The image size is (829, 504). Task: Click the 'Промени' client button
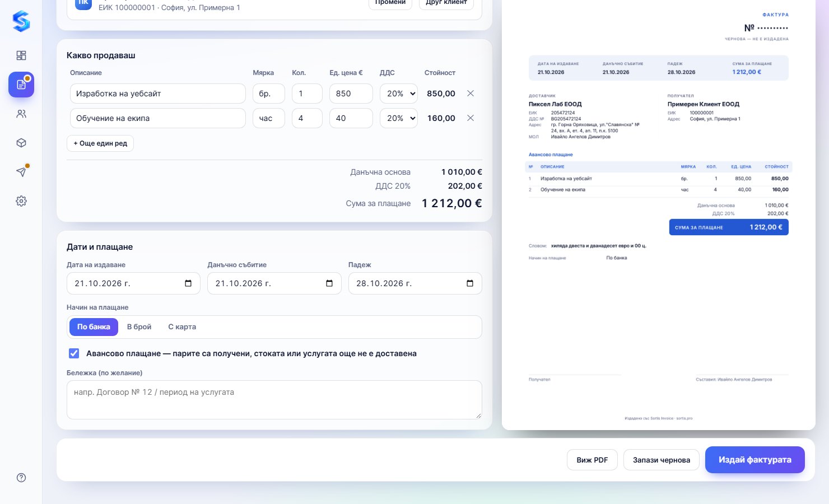point(390,3)
